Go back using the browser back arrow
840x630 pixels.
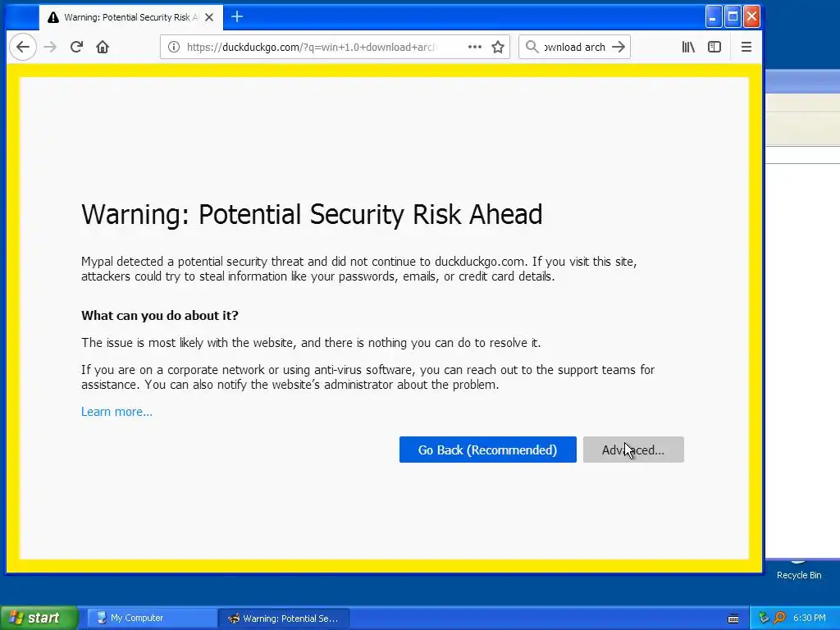[x=23, y=47]
